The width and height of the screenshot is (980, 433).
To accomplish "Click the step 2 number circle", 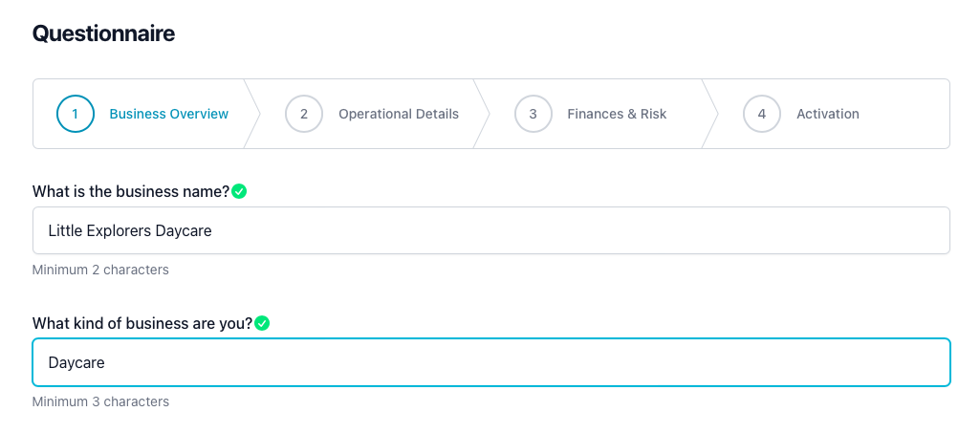I will 304,114.
